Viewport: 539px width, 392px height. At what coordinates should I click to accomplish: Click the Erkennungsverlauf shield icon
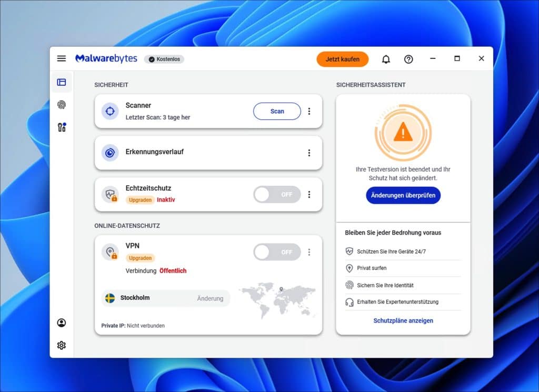click(x=111, y=153)
